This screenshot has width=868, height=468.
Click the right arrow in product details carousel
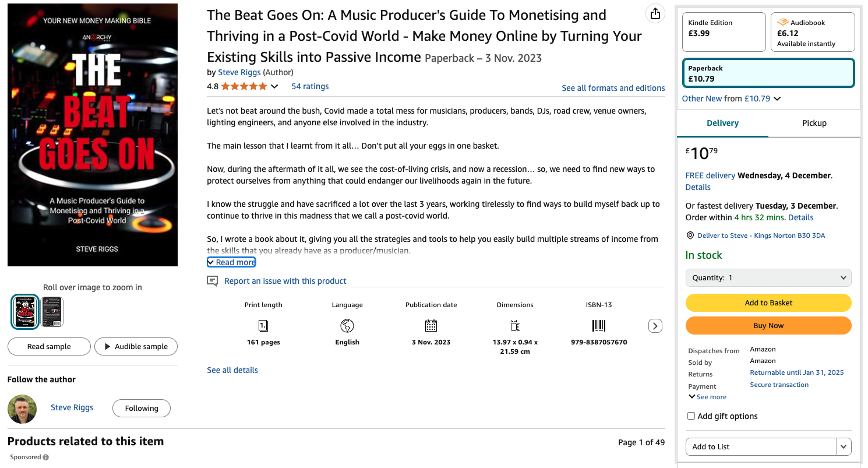pos(655,326)
